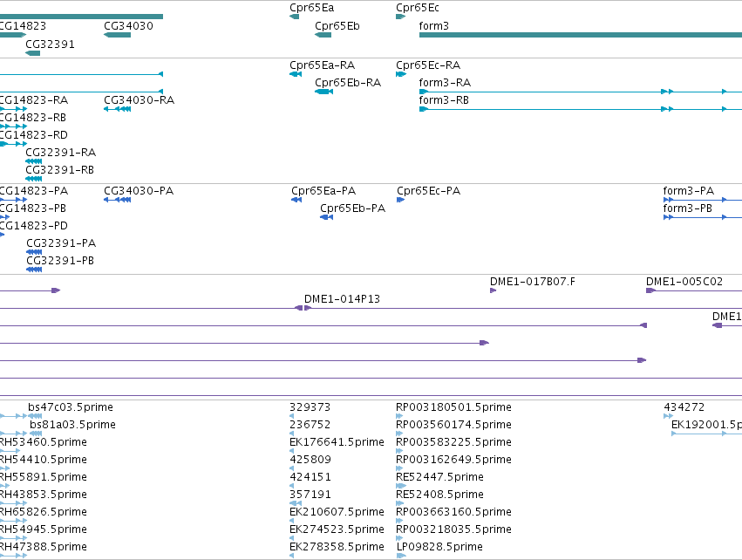Select transcript Cpr65Ec-RA label
Image resolution: width=742 pixels, height=560 pixels.
428,65
